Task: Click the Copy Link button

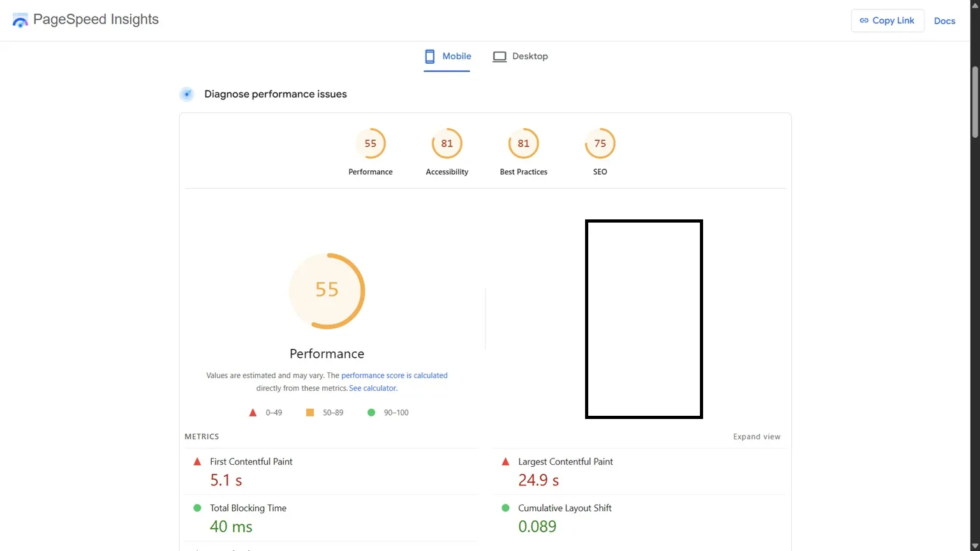Action: (887, 20)
